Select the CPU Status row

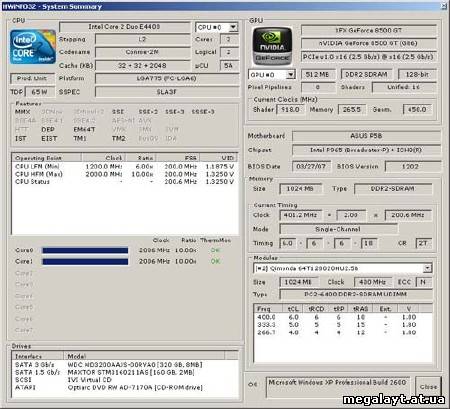tap(125, 182)
